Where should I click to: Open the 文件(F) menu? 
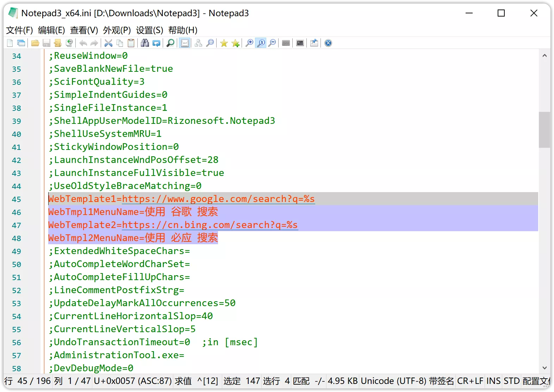pyautogui.click(x=20, y=30)
